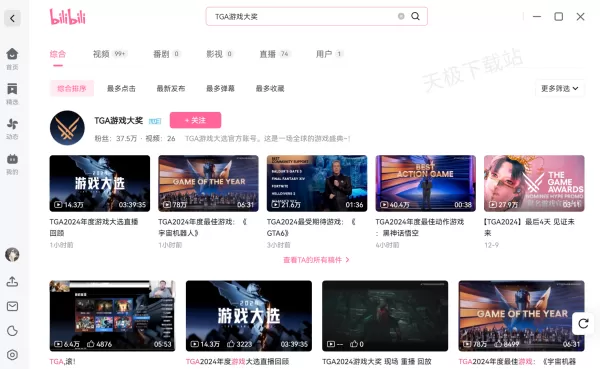This screenshot has width=600, height=369.
Task: Open the TGA游戏大奖 account avatar
Action: 67,128
